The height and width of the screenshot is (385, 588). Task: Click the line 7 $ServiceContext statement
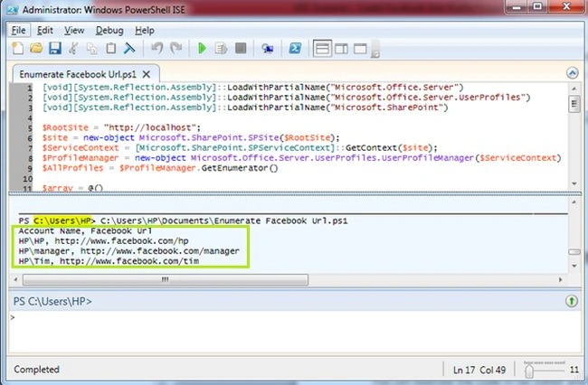pyautogui.click(x=240, y=147)
